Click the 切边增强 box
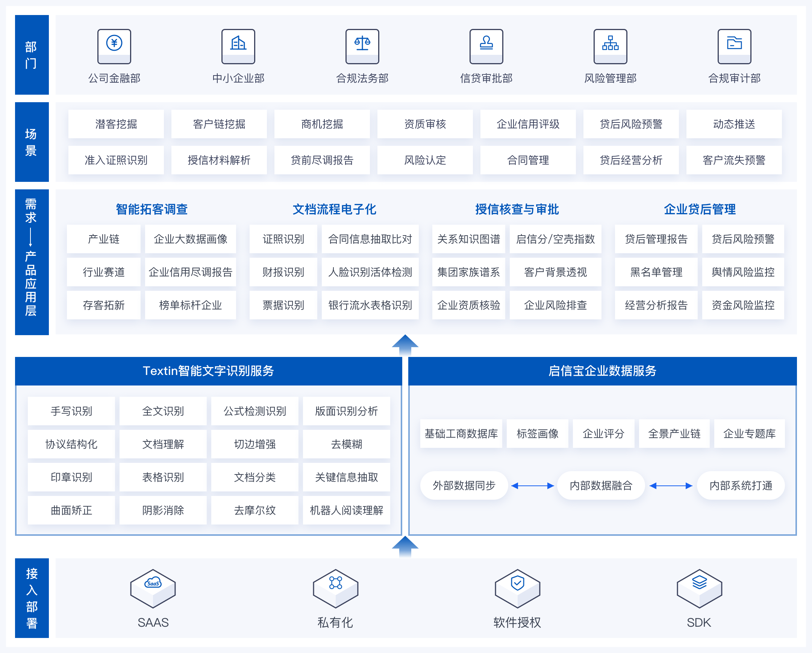 255,444
